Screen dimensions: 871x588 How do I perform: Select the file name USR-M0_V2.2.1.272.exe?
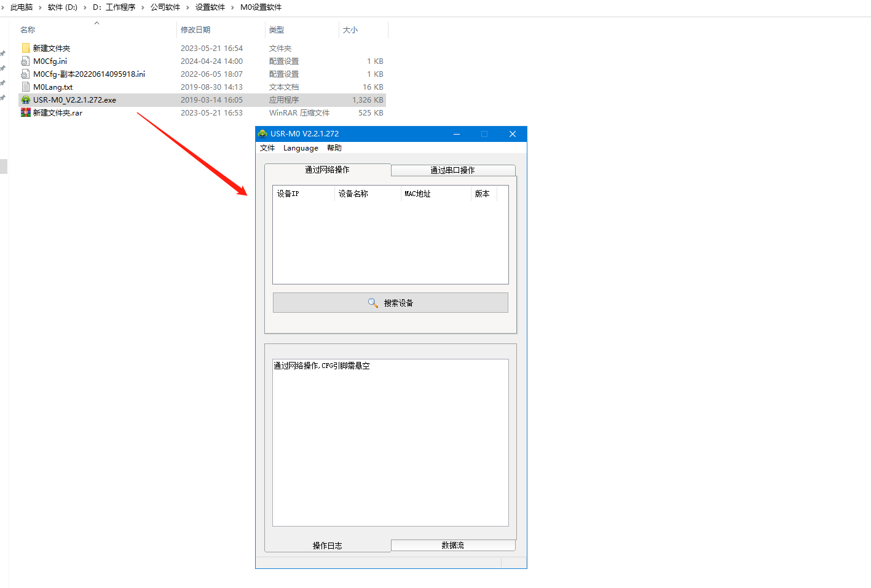pyautogui.click(x=75, y=100)
